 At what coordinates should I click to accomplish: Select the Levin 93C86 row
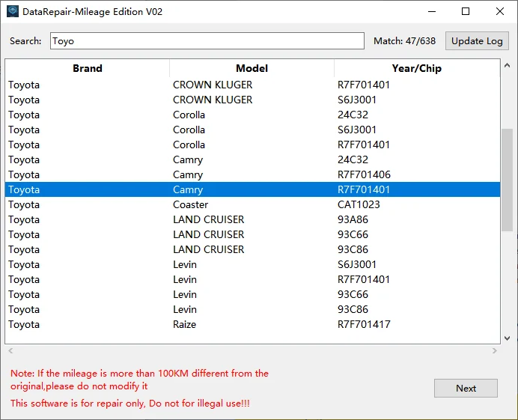tap(252, 310)
